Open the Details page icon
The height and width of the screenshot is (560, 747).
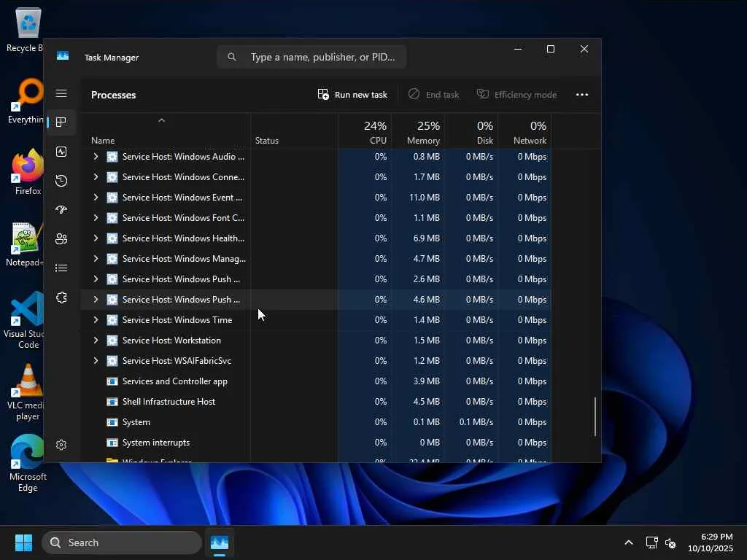61,268
